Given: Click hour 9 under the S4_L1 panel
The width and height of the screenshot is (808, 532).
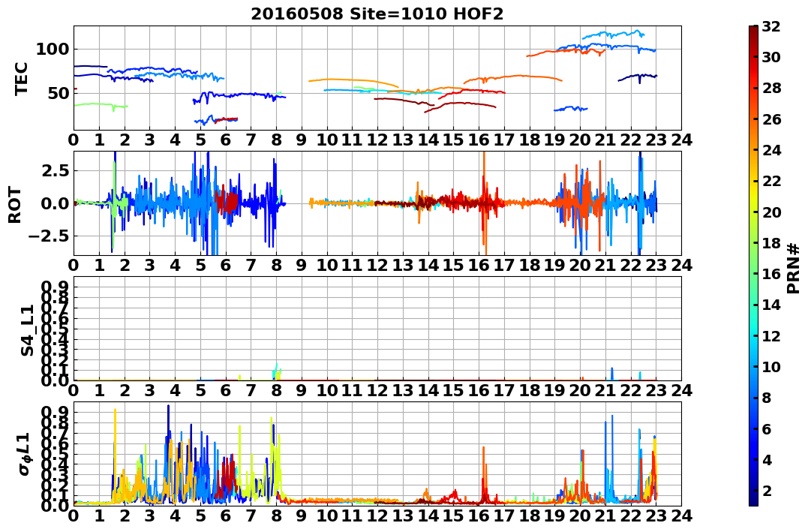Looking at the screenshot, I should (x=302, y=390).
